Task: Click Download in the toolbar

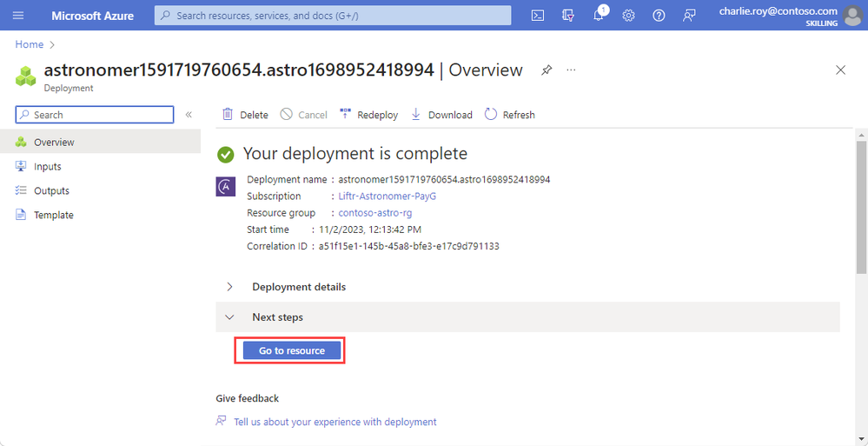Action: [x=441, y=115]
